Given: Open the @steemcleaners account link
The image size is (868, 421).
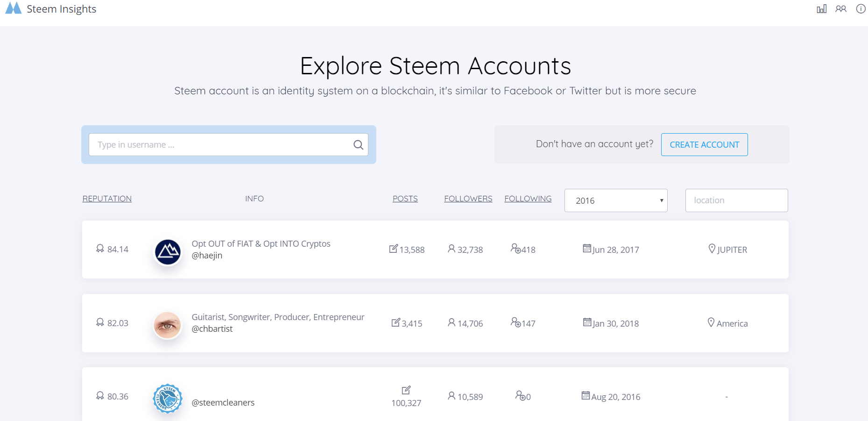Looking at the screenshot, I should point(223,403).
